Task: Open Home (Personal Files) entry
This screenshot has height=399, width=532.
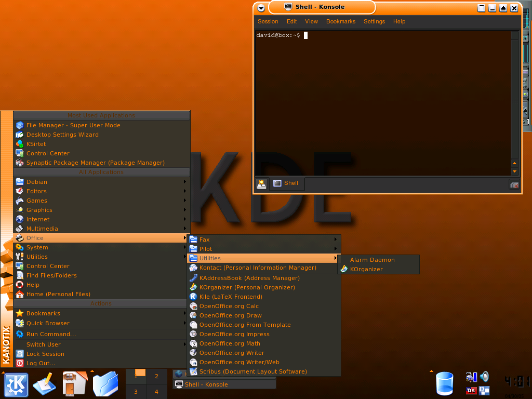Action: click(x=101, y=294)
